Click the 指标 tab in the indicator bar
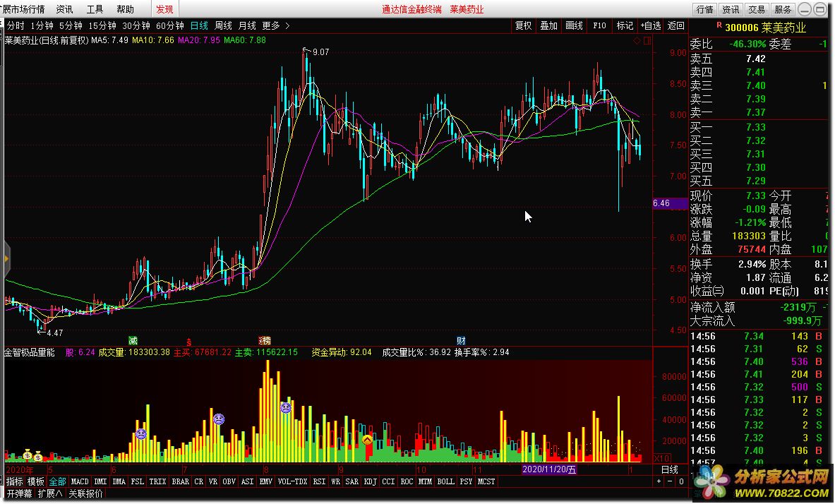This screenshot has height=504, width=835. tap(14, 481)
